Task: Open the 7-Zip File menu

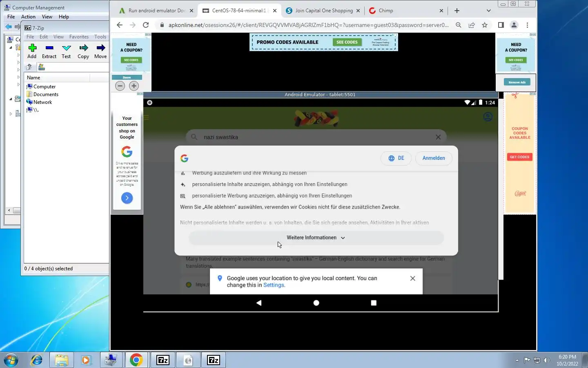Action: click(30, 37)
